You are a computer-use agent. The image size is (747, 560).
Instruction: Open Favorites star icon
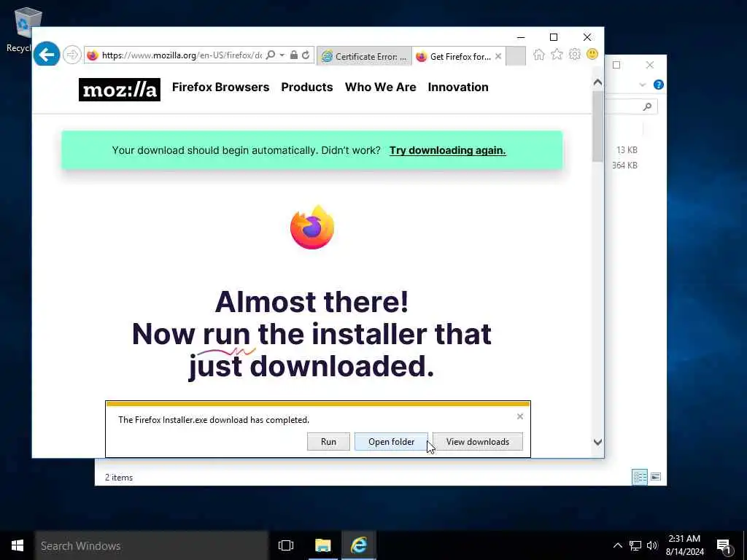click(557, 54)
